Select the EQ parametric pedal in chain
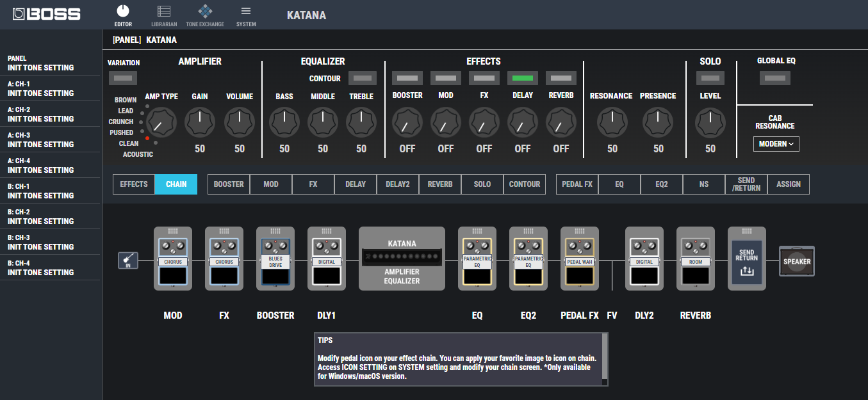This screenshot has width=868, height=400. [x=477, y=259]
